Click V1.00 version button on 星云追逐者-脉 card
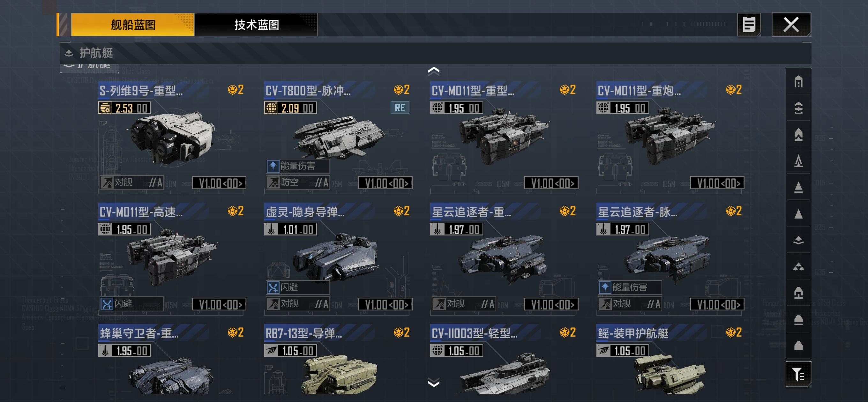Viewport: 868px width, 402px height. 717,304
